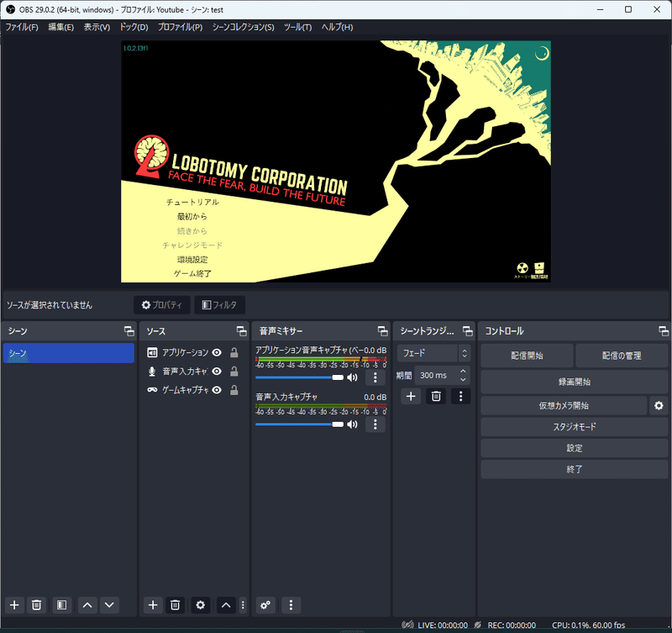Image resolution: width=672 pixels, height=633 pixels.
Task: Open 表示(V) menu
Action: click(97, 27)
